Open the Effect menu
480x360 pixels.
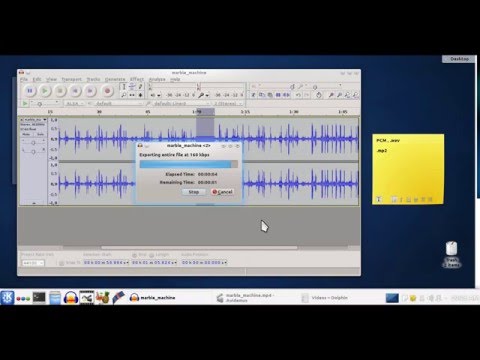tap(137, 79)
